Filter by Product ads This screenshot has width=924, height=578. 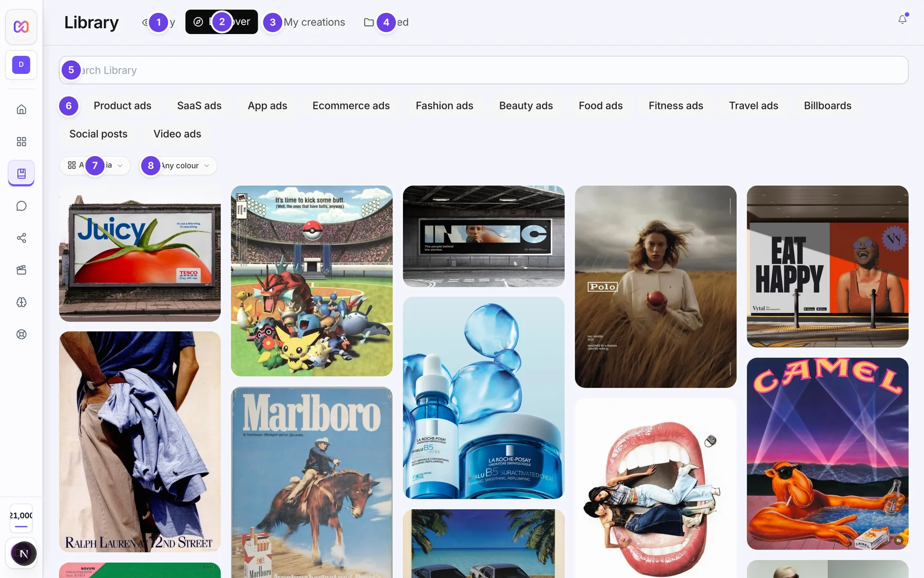(x=122, y=106)
